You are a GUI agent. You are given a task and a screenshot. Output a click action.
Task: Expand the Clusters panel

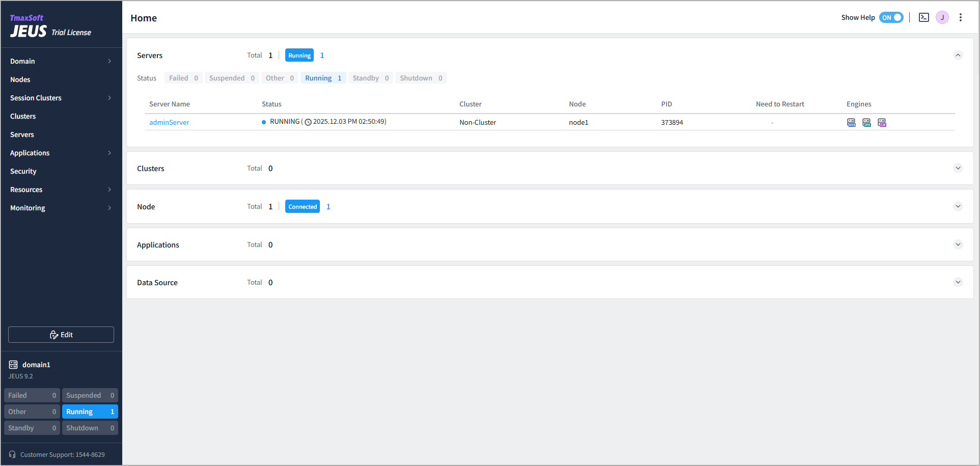click(958, 168)
